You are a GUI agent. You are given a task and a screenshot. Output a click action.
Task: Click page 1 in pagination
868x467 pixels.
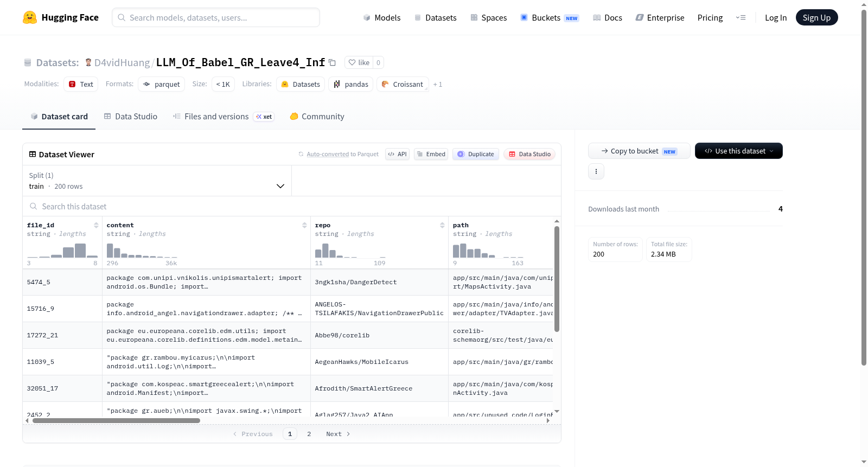click(290, 434)
